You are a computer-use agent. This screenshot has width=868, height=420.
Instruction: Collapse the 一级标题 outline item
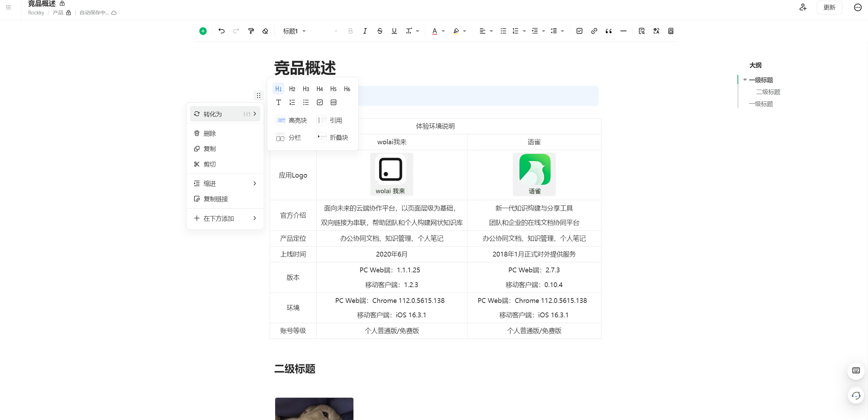(745, 80)
